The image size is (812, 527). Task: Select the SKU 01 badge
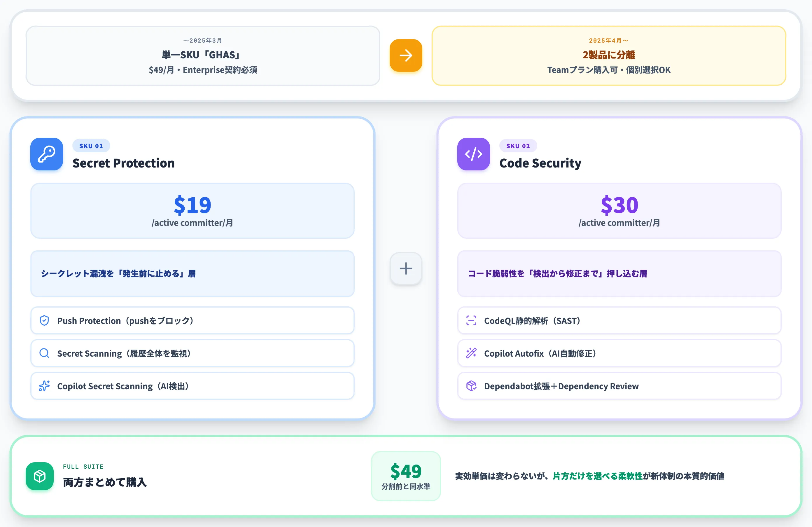[91, 146]
